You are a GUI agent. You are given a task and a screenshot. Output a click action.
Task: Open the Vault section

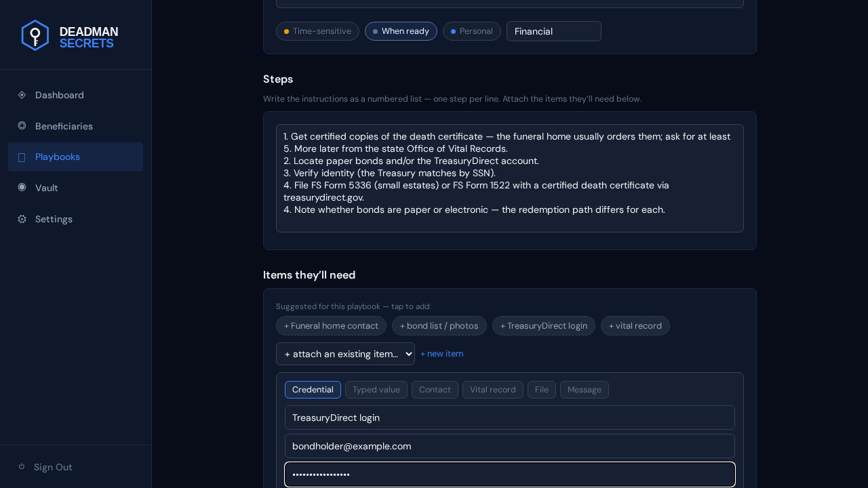click(75, 188)
